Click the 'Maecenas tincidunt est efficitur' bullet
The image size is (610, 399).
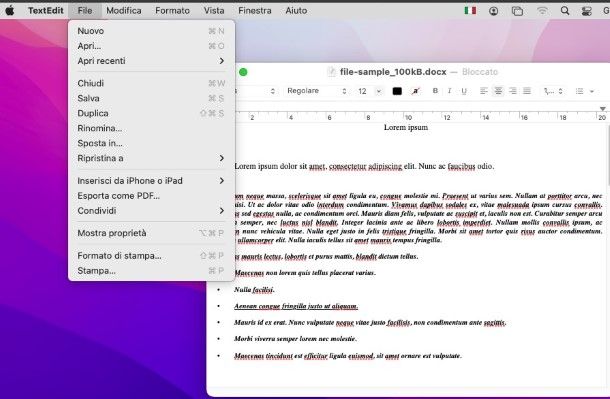[348, 356]
